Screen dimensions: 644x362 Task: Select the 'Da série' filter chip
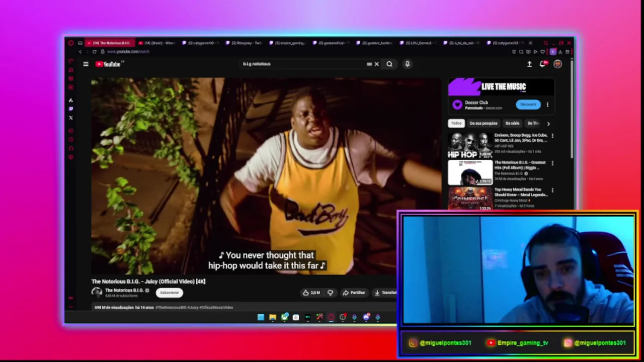[x=512, y=123]
